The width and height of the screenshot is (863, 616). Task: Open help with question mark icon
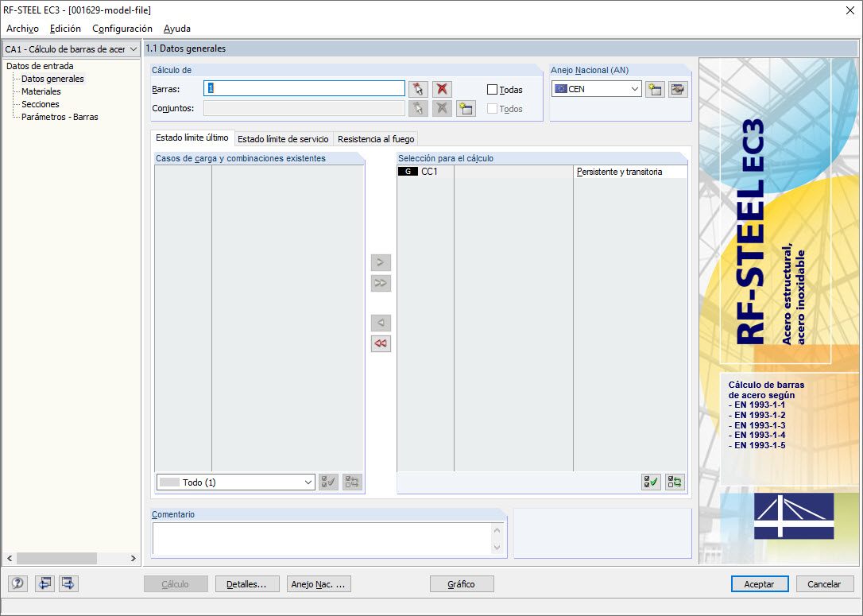[17, 583]
